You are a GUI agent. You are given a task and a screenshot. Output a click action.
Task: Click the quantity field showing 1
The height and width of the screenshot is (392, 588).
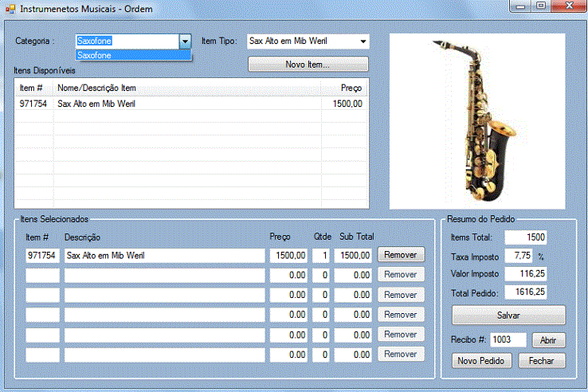pyautogui.click(x=321, y=256)
